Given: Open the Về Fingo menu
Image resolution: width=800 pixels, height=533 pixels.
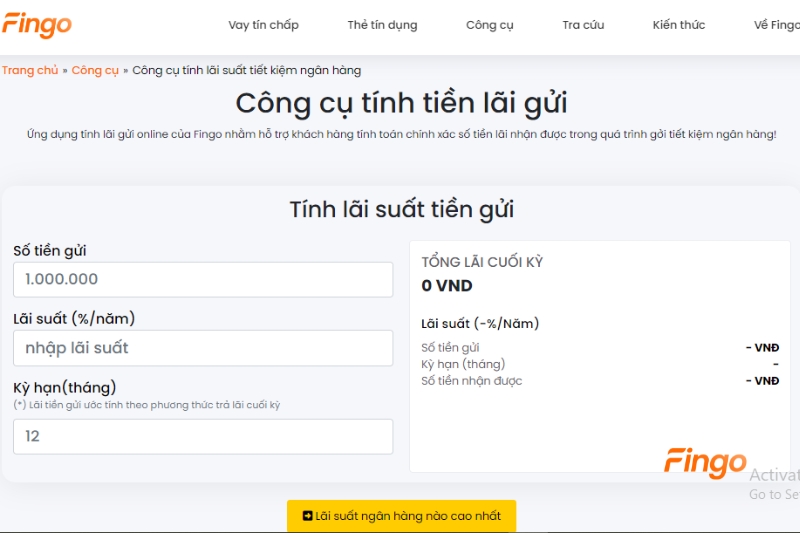Looking at the screenshot, I should 777,25.
